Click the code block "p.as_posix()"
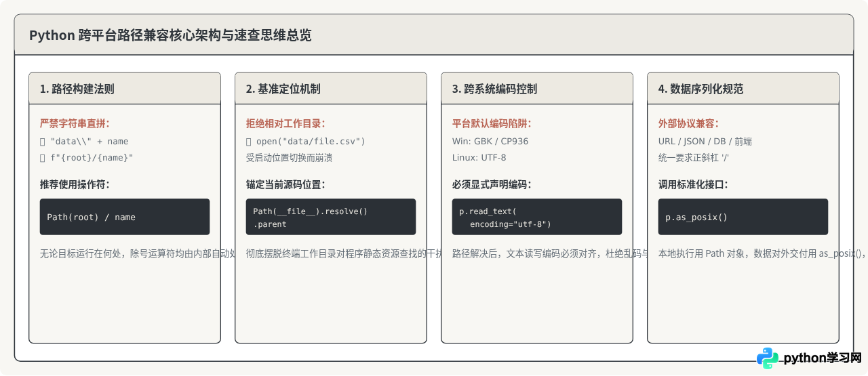The width and height of the screenshot is (868, 376). click(743, 217)
